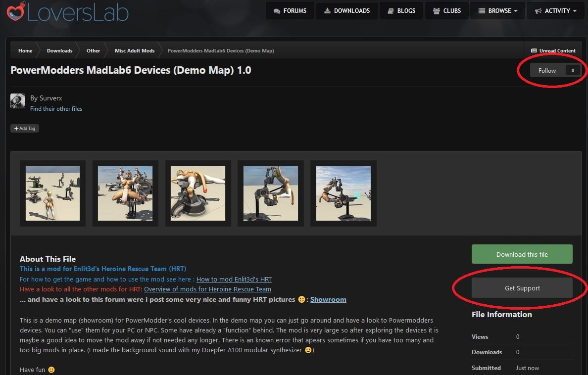
Task: Open Unread Content
Action: [553, 50]
